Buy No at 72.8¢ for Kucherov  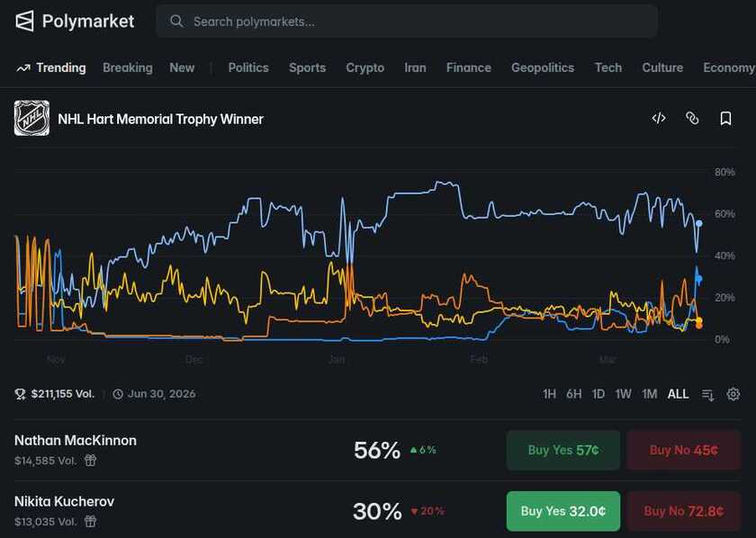pos(683,511)
